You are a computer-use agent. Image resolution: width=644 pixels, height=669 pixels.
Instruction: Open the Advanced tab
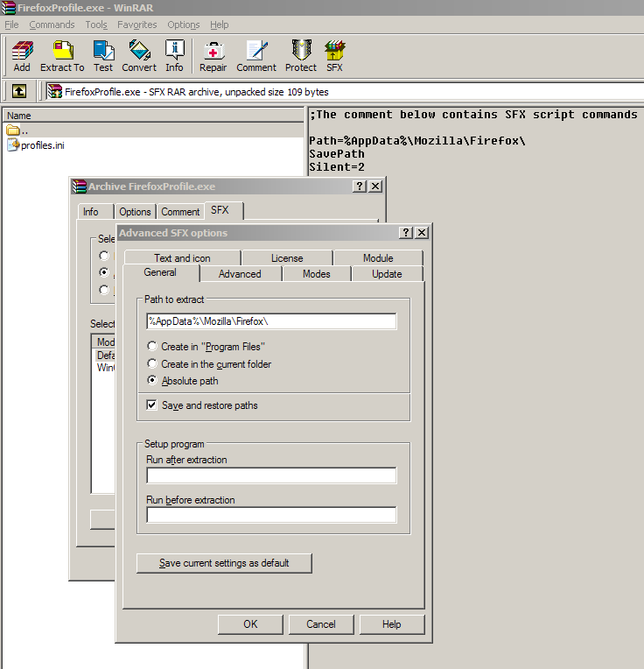point(240,273)
